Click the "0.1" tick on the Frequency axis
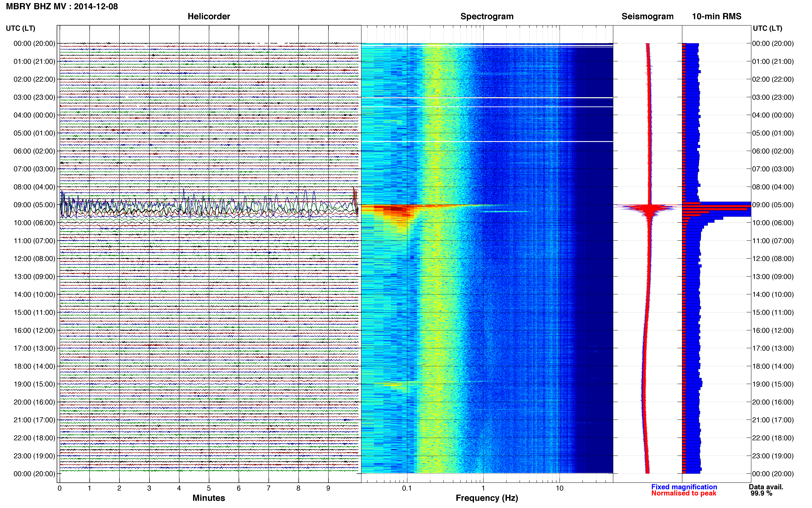The image size is (812, 508). point(407,488)
